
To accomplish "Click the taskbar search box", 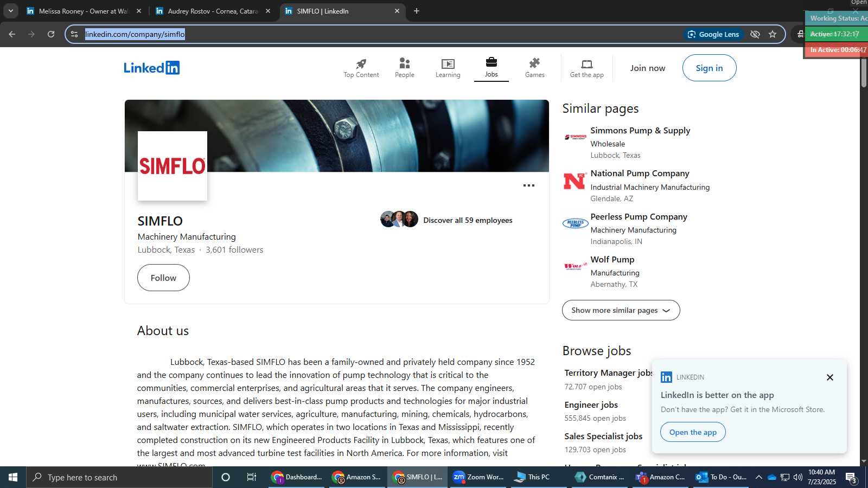I will (119, 477).
